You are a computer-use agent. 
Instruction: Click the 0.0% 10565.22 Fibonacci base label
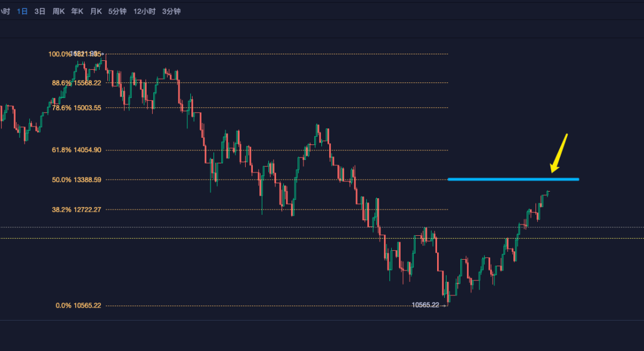(79, 306)
